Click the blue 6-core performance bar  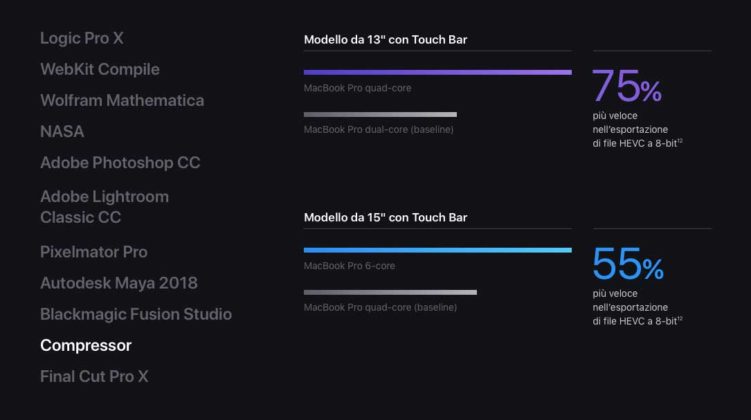point(437,250)
